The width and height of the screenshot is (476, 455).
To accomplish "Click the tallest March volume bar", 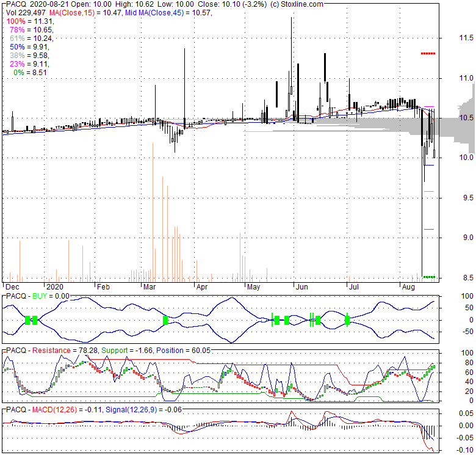I will click(153, 213).
